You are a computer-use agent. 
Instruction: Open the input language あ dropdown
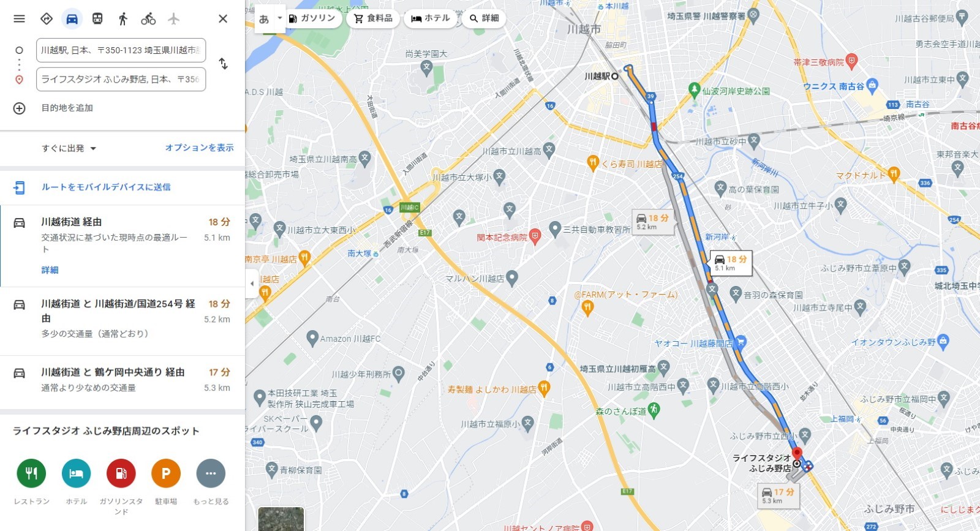pyautogui.click(x=270, y=18)
